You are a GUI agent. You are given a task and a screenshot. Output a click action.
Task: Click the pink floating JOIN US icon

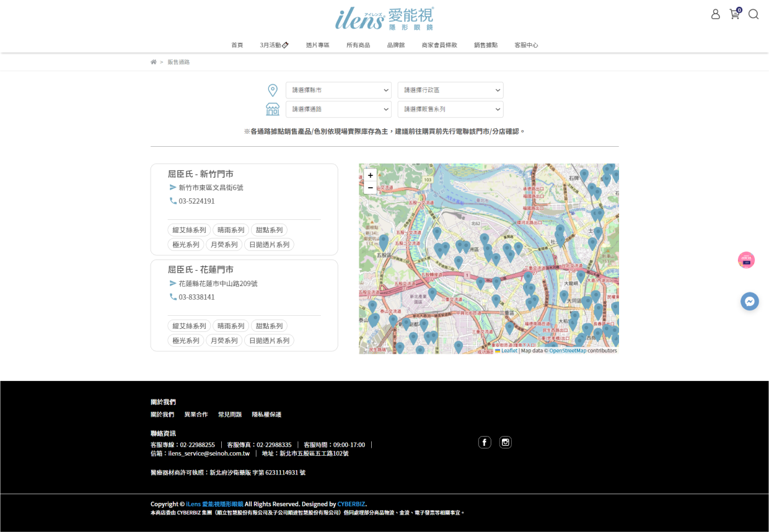746,260
